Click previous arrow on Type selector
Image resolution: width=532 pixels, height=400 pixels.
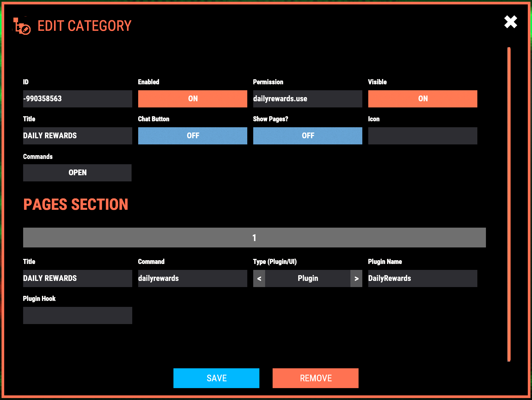(x=259, y=278)
